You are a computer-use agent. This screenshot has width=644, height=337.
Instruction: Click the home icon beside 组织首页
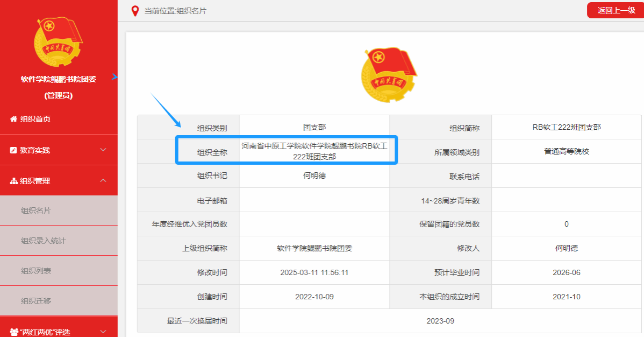tap(13, 120)
